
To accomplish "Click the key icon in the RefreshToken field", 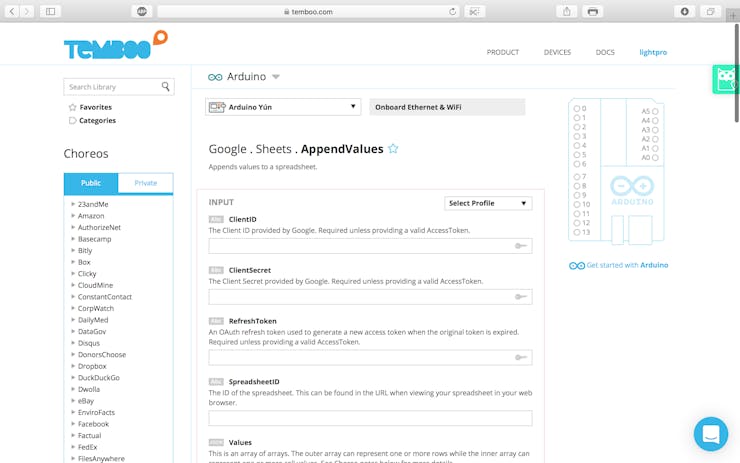I will [521, 357].
